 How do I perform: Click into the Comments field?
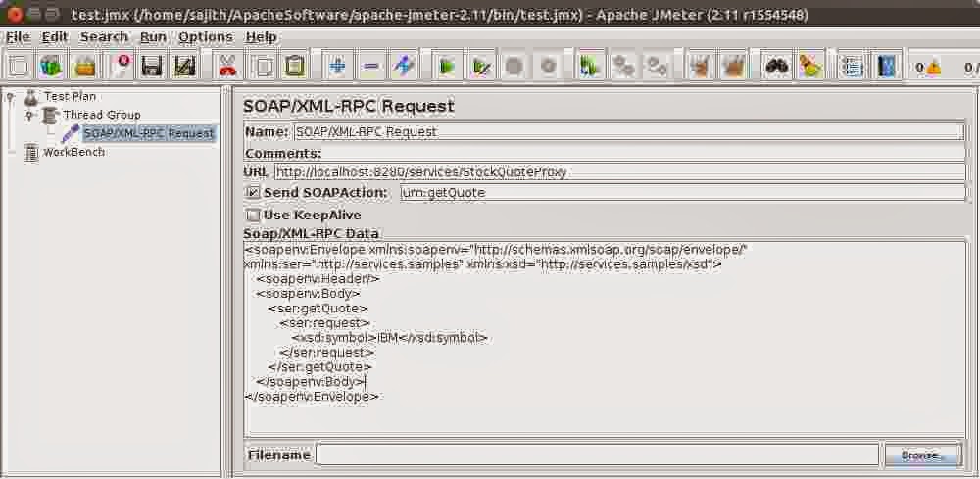(644, 153)
